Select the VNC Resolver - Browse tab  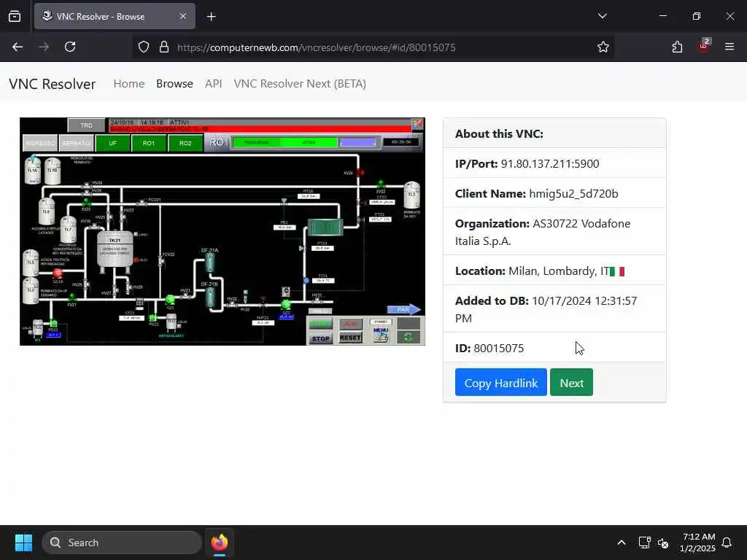point(115,16)
